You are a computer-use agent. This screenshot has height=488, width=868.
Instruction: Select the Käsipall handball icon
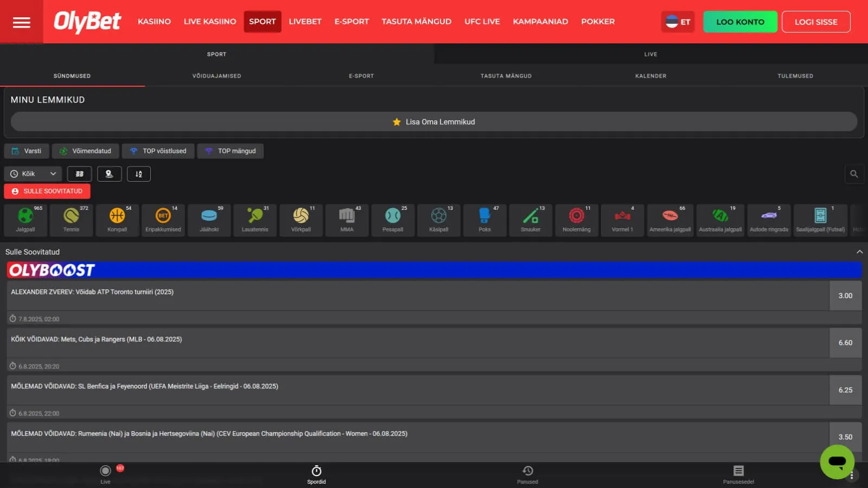(x=439, y=220)
